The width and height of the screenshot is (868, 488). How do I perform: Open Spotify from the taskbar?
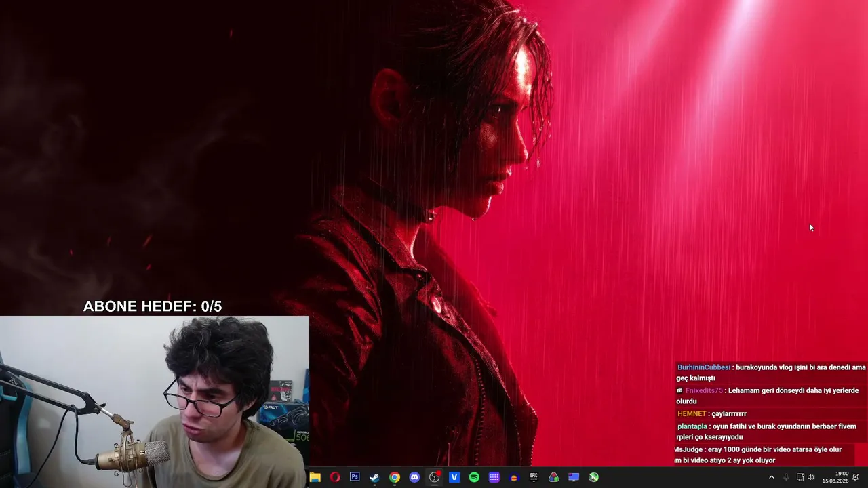pos(474,477)
